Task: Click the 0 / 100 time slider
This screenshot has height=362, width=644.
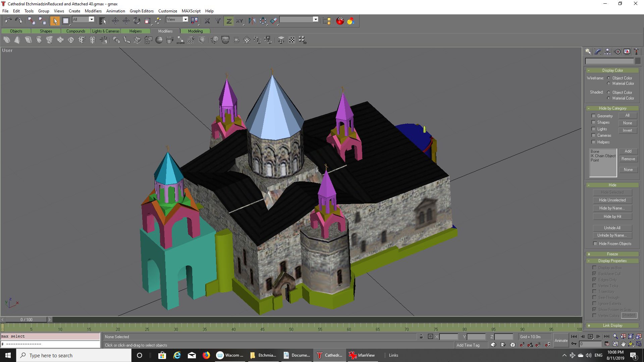Action: tap(26, 319)
